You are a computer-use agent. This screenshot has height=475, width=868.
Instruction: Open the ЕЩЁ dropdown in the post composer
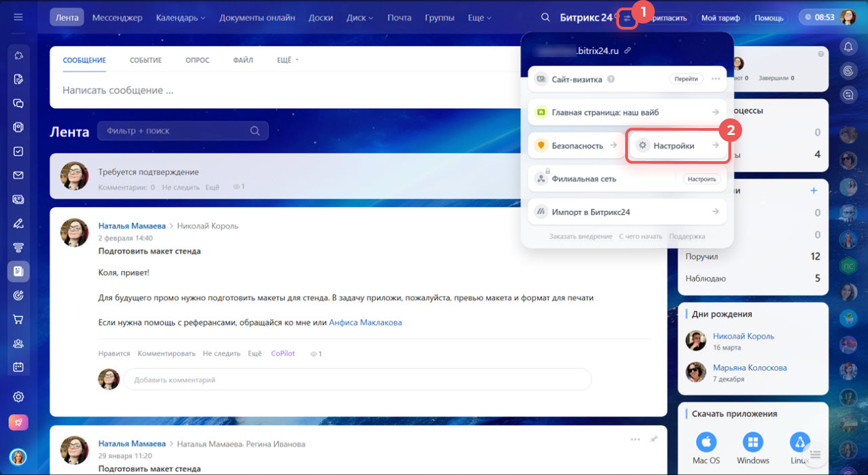(x=287, y=61)
